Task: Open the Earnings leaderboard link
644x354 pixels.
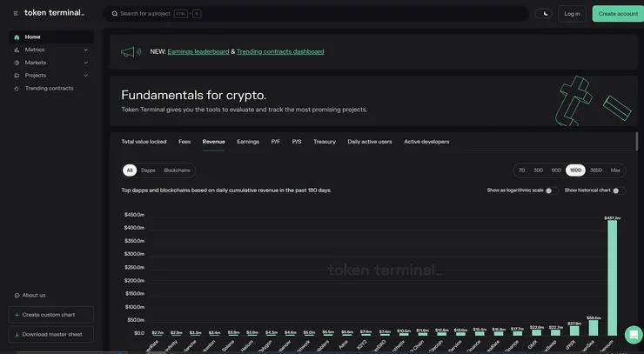Action: pyautogui.click(x=198, y=51)
